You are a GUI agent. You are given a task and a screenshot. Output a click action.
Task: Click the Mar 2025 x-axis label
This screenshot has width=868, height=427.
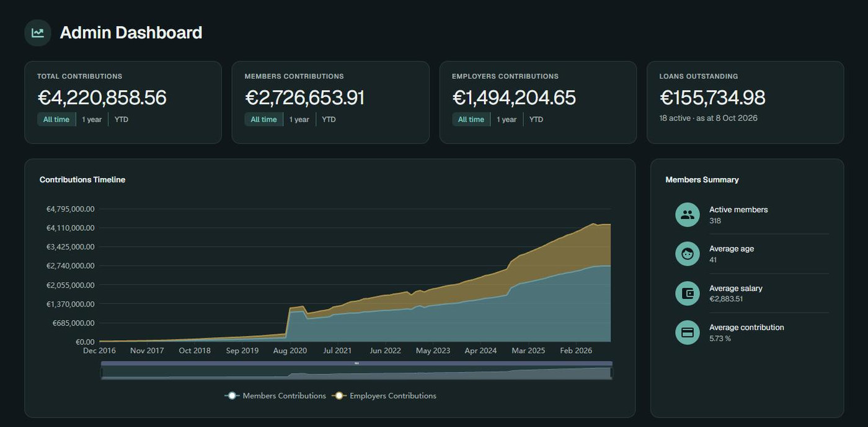pos(528,351)
